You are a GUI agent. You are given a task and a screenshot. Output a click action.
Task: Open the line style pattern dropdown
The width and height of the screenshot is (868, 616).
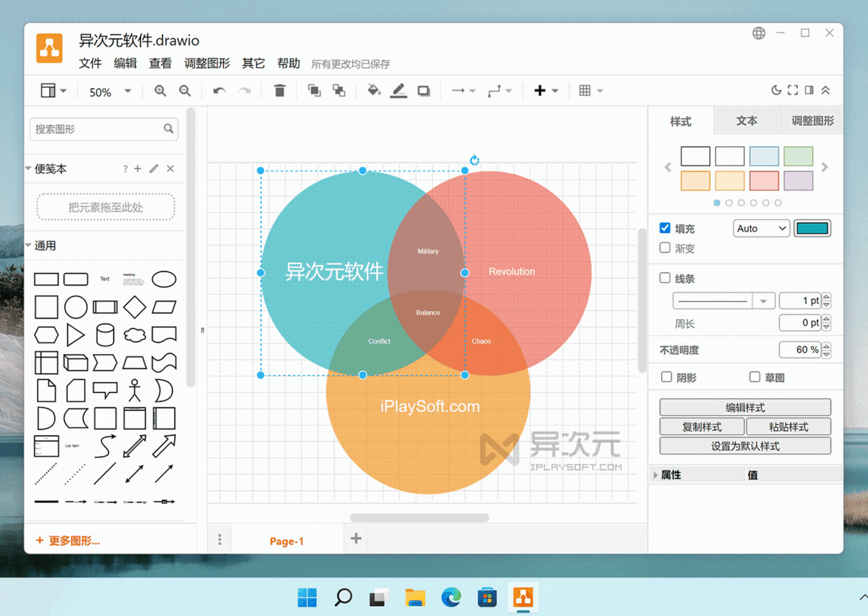[x=723, y=301]
